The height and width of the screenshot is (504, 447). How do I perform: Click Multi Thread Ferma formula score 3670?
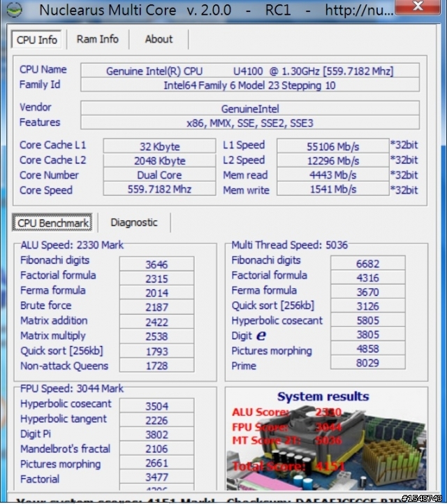[x=367, y=292]
